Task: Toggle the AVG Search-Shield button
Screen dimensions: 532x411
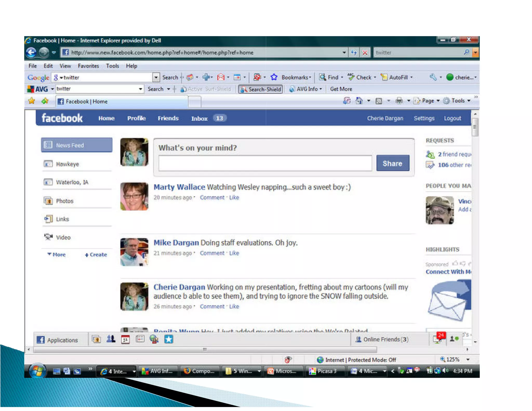Action: [261, 89]
